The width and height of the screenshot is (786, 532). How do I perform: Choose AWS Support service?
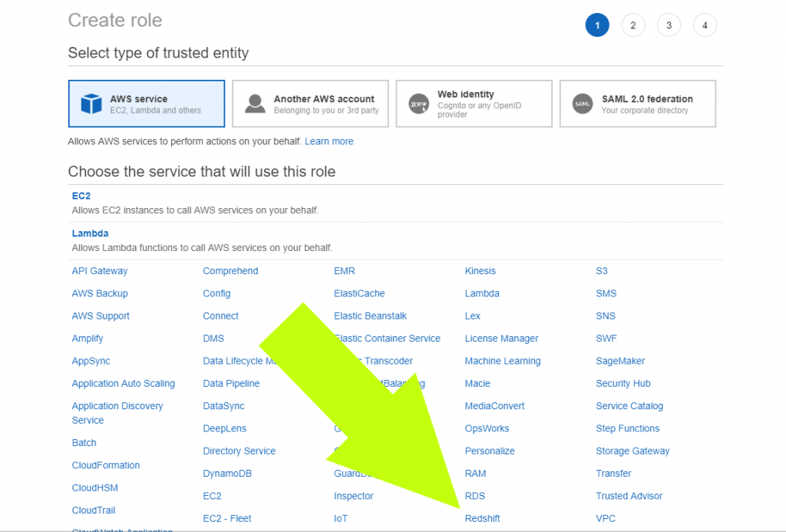pyautogui.click(x=101, y=316)
